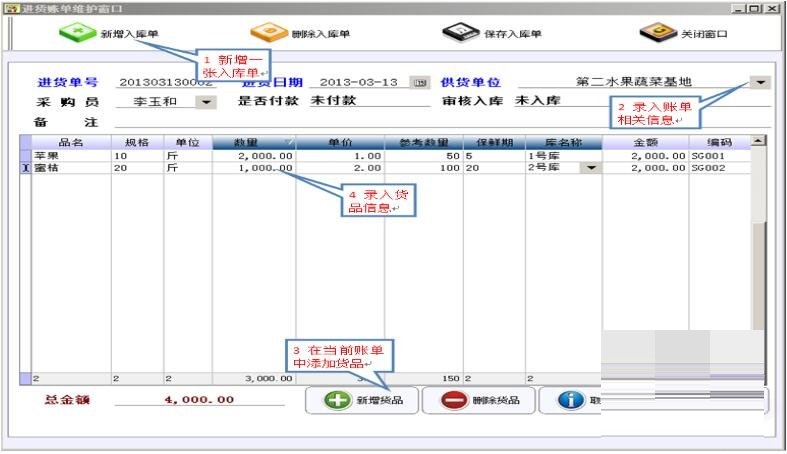Minimize the 进货账单维护窗口 window
Screen dimensions: 787x454
pyautogui.click(x=738, y=9)
